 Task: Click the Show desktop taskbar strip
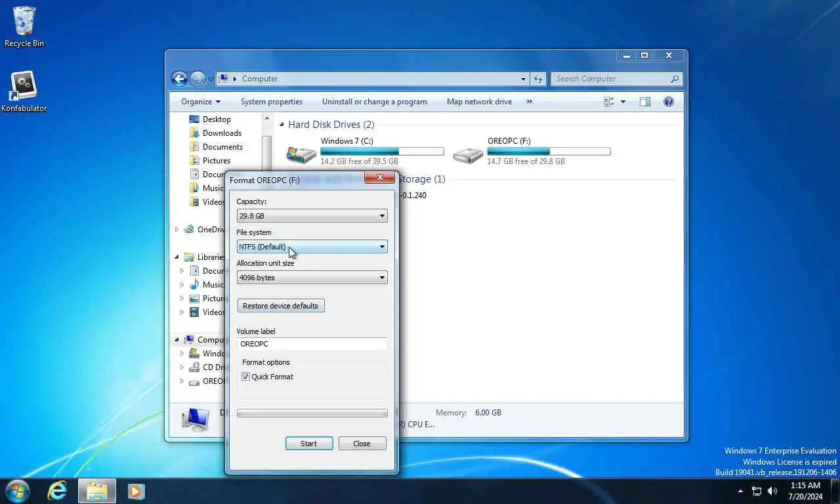(835, 491)
